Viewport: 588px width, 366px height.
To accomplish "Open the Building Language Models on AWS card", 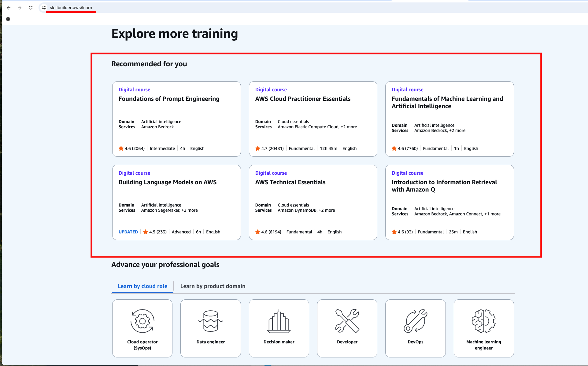I will (176, 202).
